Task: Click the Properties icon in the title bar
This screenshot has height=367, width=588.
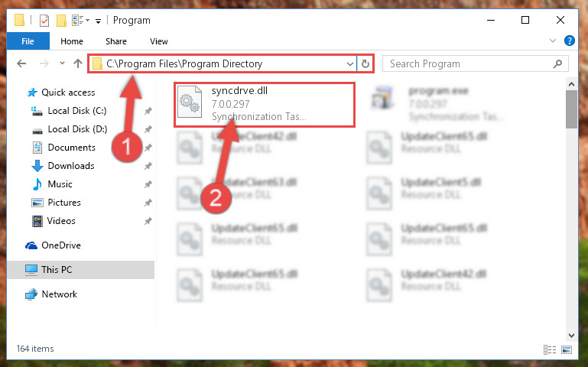Action: (x=44, y=20)
